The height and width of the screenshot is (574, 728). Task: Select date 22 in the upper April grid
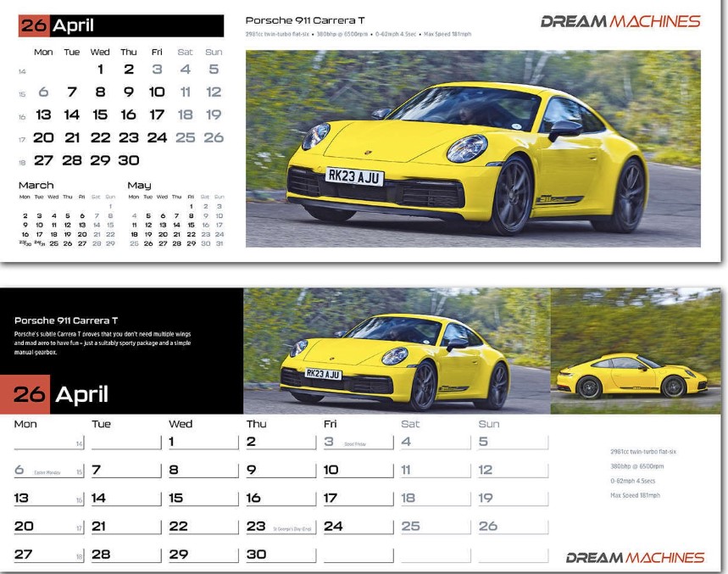[x=100, y=137]
